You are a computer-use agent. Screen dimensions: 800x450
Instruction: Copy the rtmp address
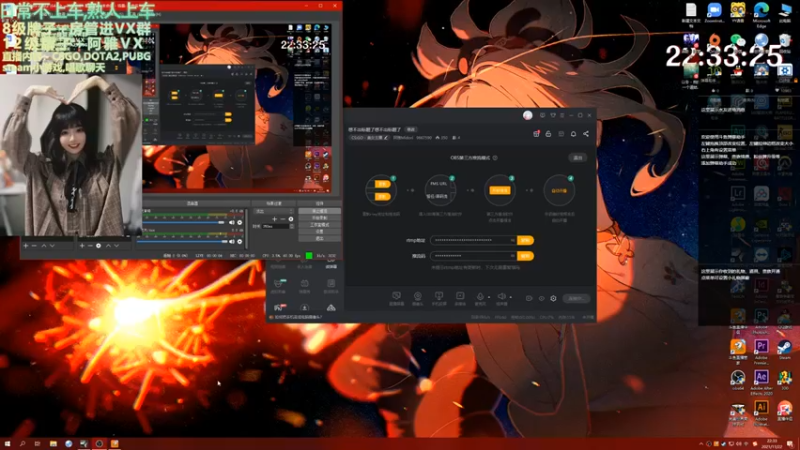click(x=526, y=240)
